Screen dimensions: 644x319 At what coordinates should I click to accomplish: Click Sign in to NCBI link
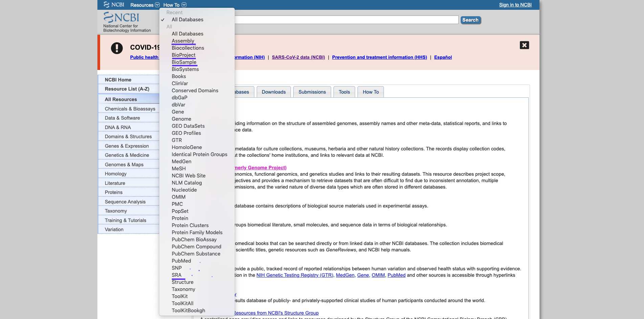tap(515, 5)
